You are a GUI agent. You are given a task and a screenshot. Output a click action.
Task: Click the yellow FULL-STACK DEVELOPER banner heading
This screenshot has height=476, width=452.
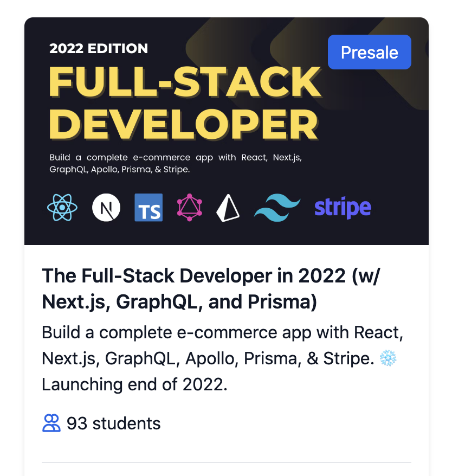[x=185, y=103]
